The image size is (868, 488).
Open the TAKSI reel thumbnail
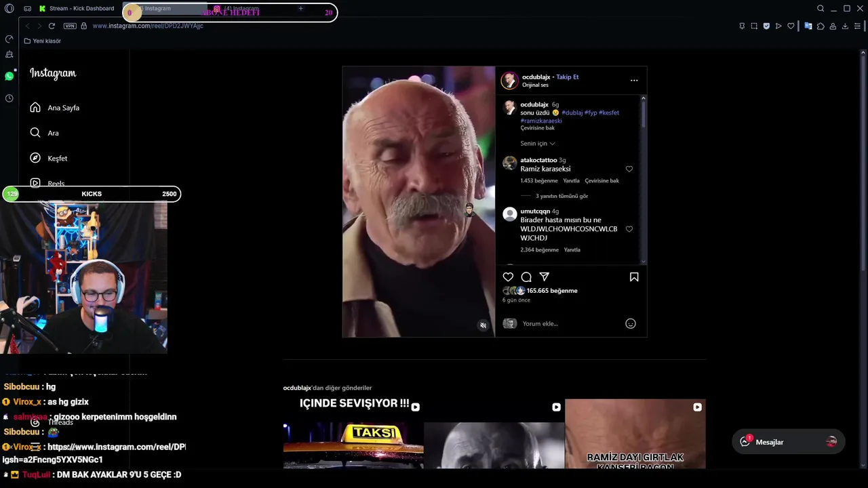[353, 434]
